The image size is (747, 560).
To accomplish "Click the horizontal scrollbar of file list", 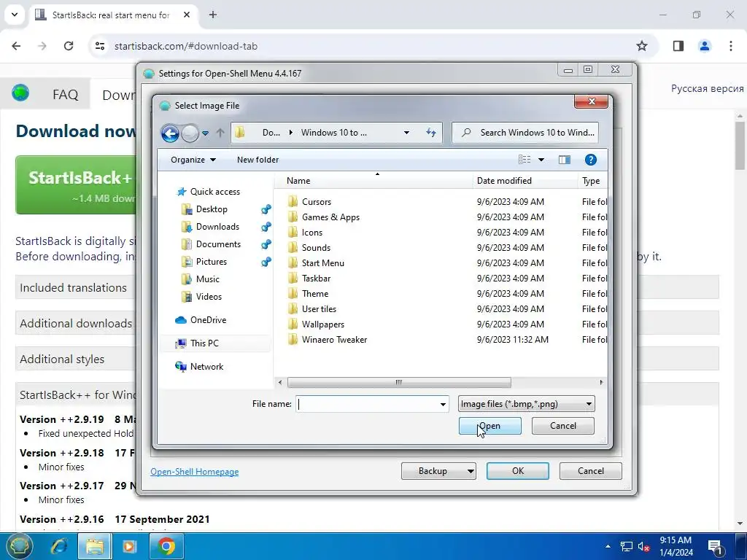I will pyautogui.click(x=399, y=382).
